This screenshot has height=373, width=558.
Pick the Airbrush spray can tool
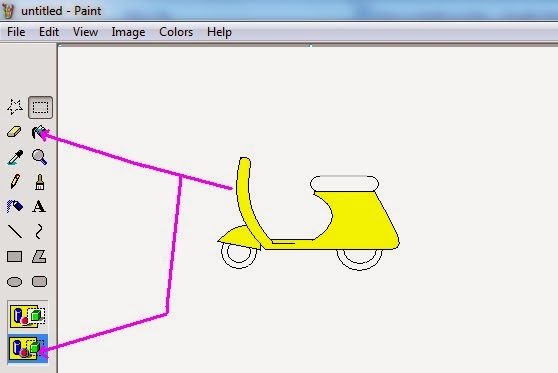pos(15,206)
